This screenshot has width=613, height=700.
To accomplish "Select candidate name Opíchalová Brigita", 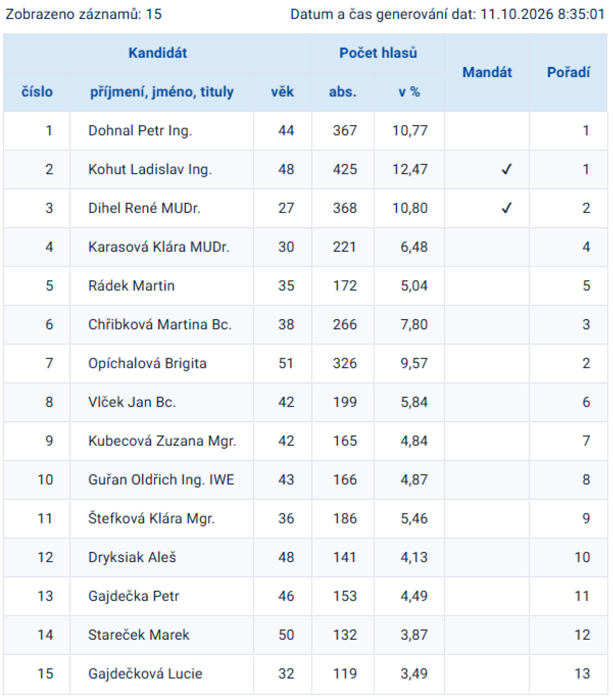I will (x=148, y=364).
